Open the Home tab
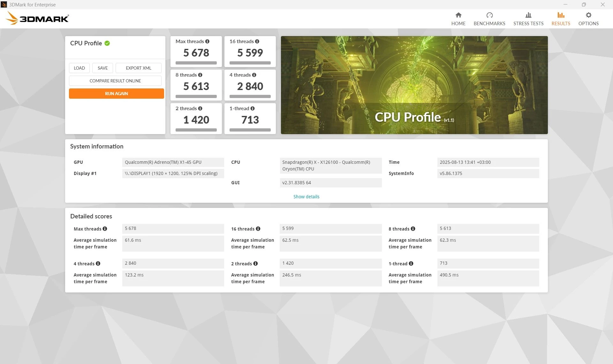613x364 pixels. click(x=458, y=19)
